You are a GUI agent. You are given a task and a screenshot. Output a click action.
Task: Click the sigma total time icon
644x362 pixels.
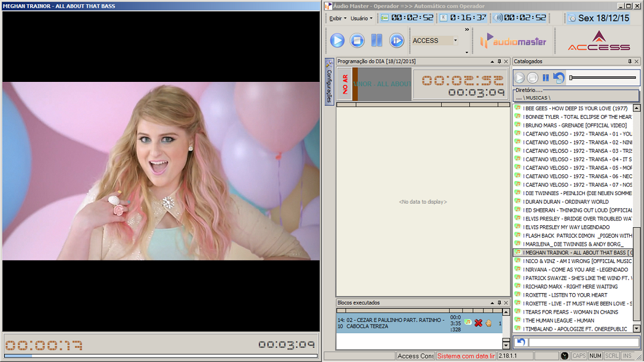pyautogui.click(x=443, y=18)
